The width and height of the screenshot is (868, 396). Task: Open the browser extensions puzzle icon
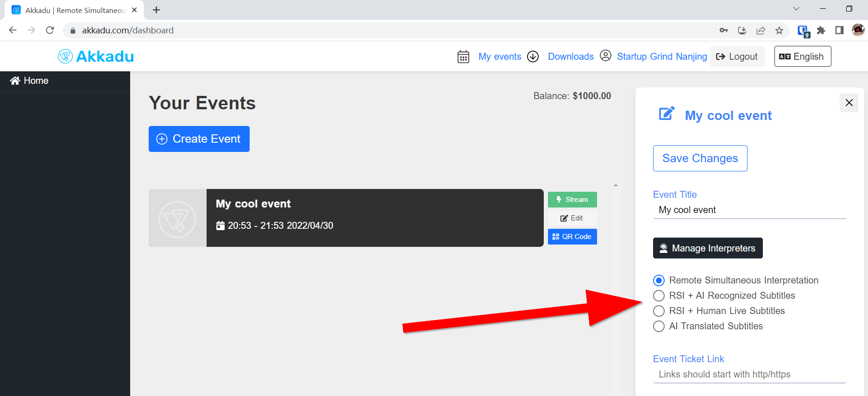[821, 30]
